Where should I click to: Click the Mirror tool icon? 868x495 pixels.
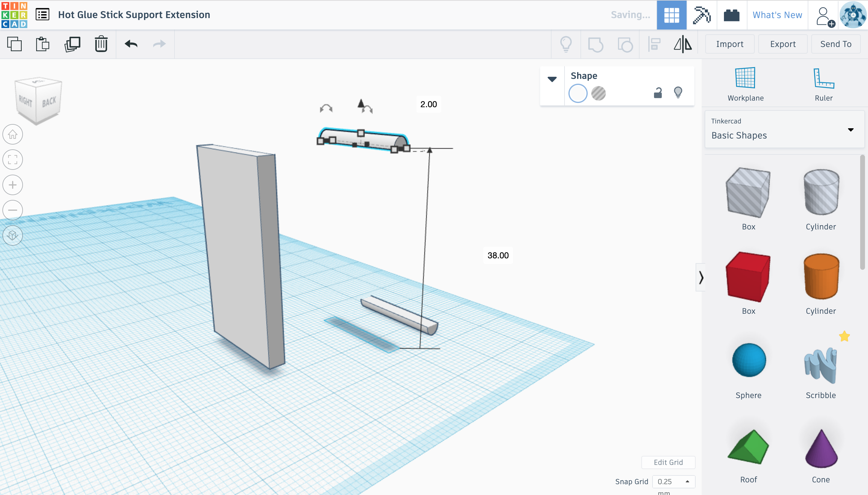(x=683, y=44)
